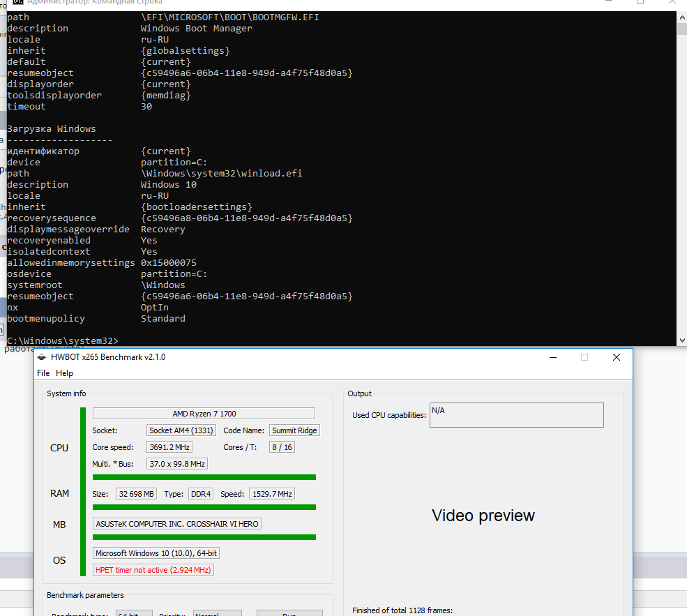Click allowedinmemorysettings 0x15000075 value

point(169,262)
